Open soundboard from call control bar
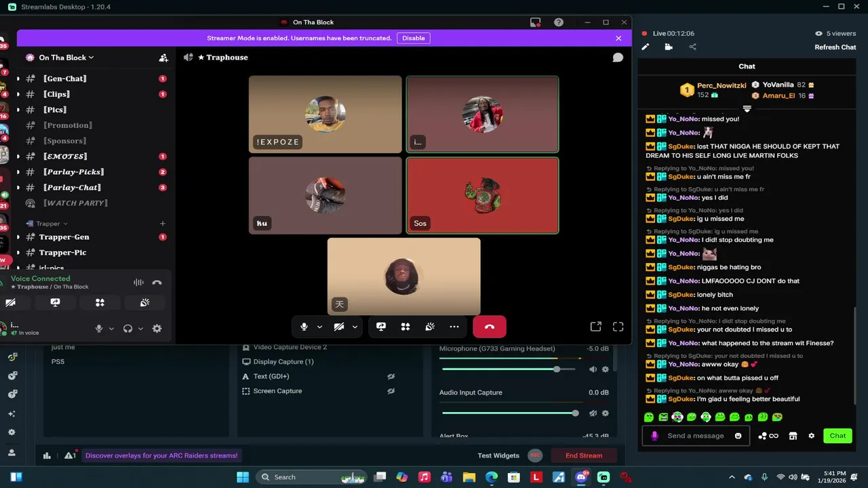The image size is (868, 488). click(430, 327)
